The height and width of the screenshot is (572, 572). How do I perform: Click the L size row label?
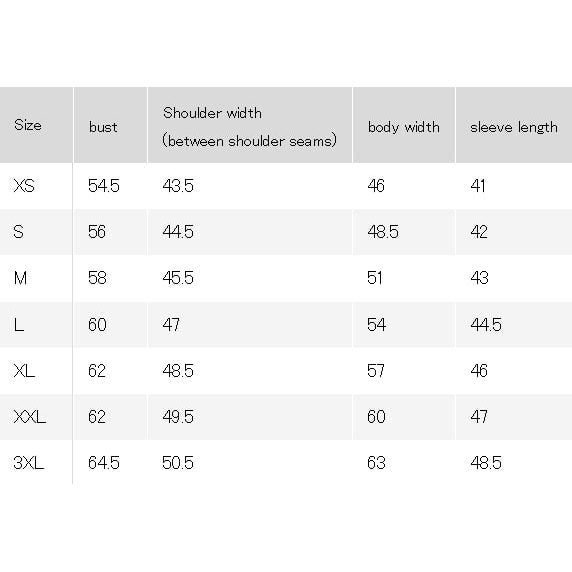19,324
